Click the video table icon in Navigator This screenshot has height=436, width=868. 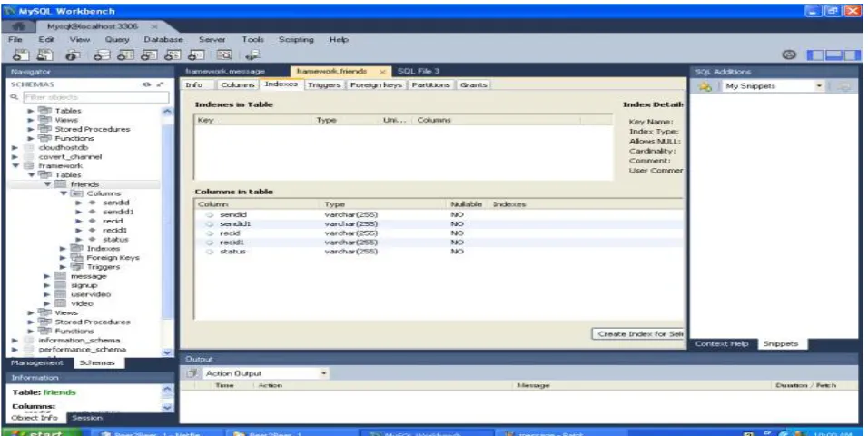click(61, 303)
